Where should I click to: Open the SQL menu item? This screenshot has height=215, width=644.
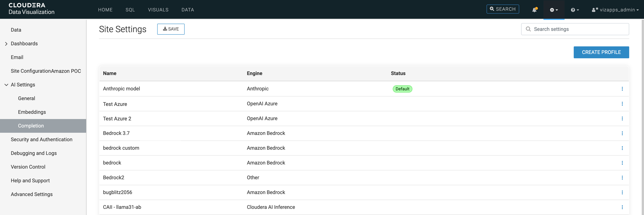pyautogui.click(x=130, y=10)
